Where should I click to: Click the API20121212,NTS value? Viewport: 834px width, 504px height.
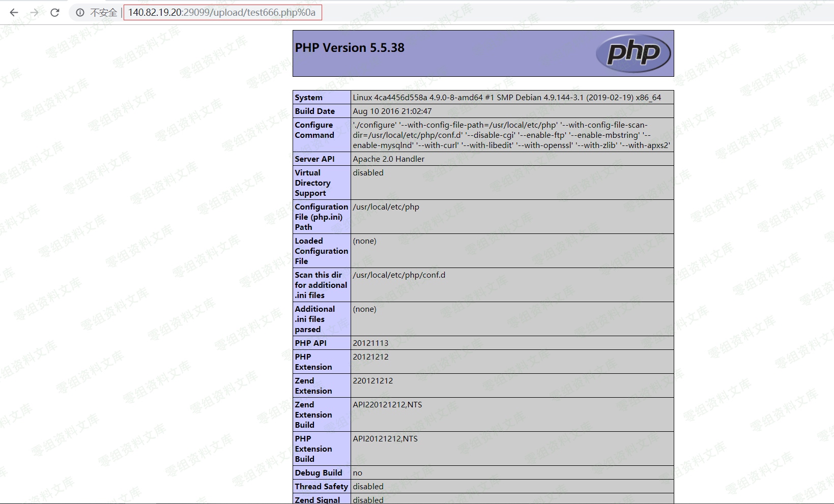(x=385, y=439)
